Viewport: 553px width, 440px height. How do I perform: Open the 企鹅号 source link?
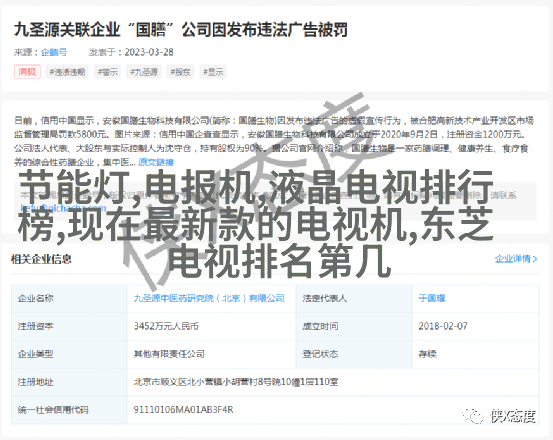tap(54, 52)
